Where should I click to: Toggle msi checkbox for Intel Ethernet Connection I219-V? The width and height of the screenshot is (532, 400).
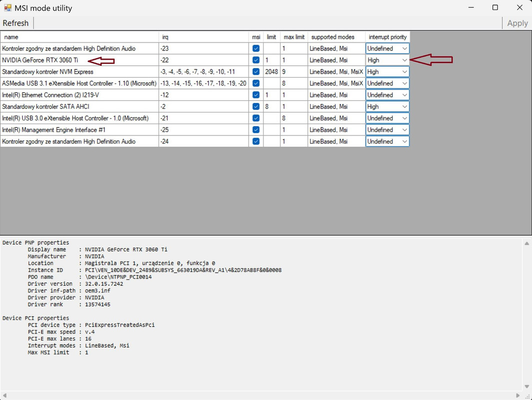point(256,95)
